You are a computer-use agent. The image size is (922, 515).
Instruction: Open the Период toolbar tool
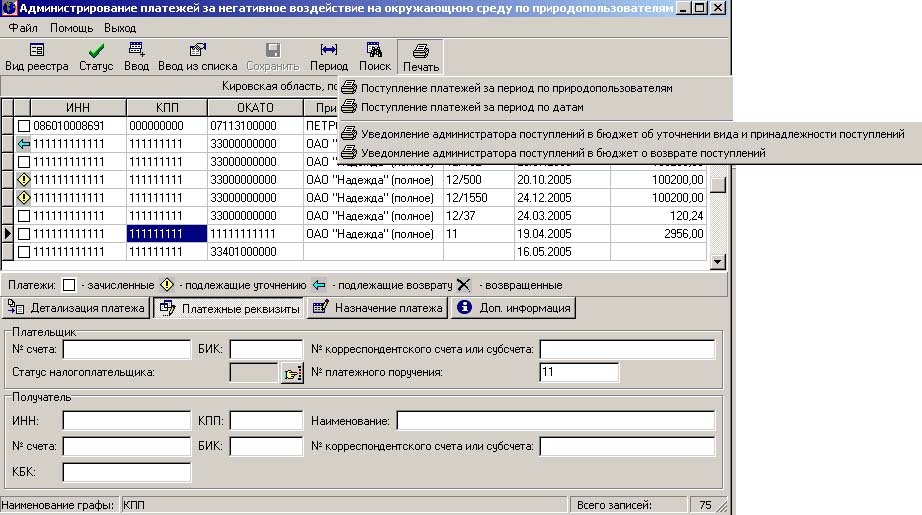pyautogui.click(x=328, y=49)
